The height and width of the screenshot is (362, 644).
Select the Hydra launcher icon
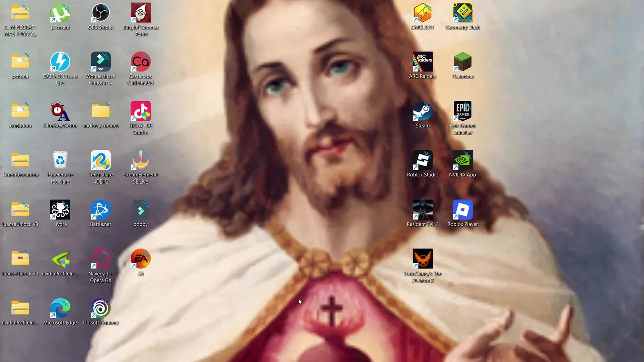[60, 210]
